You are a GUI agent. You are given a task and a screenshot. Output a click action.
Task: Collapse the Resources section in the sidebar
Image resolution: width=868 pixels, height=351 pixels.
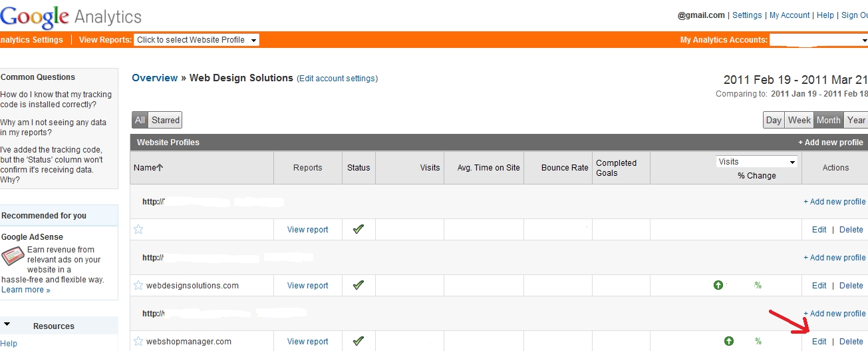pos(7,326)
